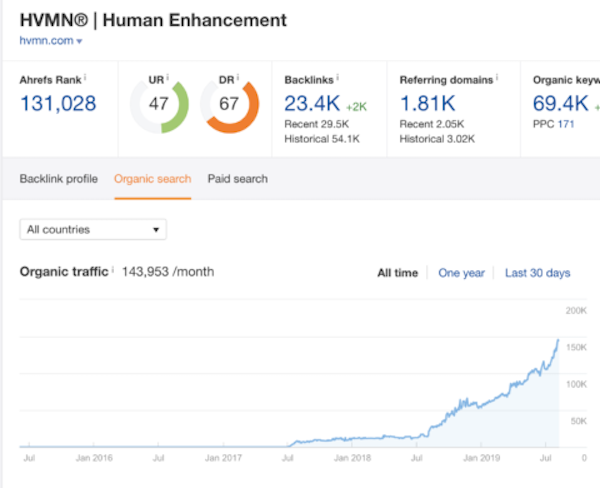Switch chart to One year

click(461, 273)
